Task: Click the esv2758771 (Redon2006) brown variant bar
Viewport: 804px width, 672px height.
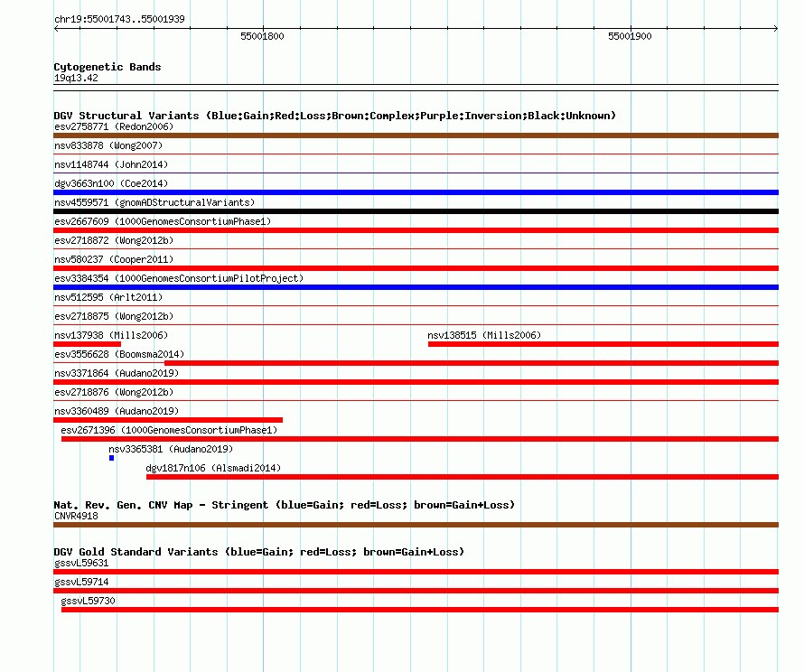Action: pyautogui.click(x=416, y=135)
